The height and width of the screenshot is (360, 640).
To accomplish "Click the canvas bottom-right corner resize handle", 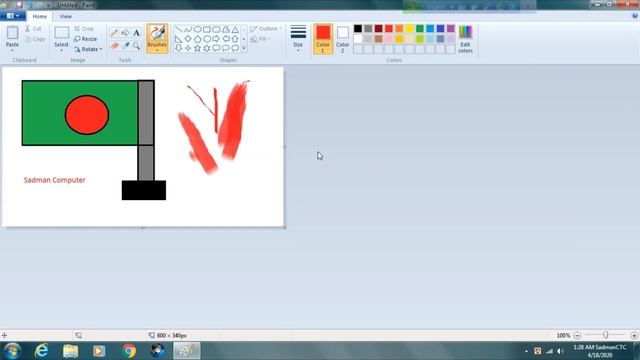I will coord(284,227).
